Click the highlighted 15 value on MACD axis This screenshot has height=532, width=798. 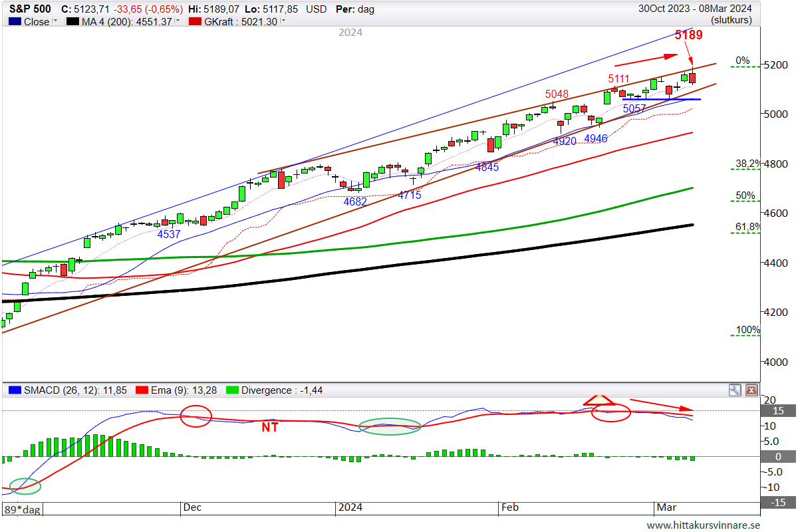[778, 411]
